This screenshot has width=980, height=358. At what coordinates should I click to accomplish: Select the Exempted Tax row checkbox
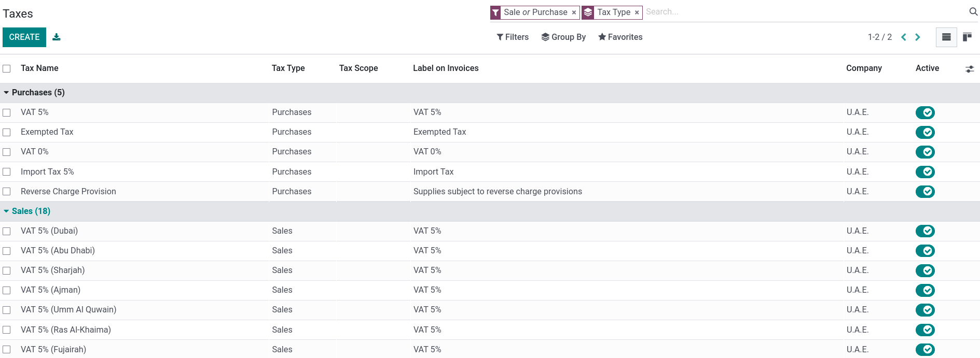click(7, 132)
